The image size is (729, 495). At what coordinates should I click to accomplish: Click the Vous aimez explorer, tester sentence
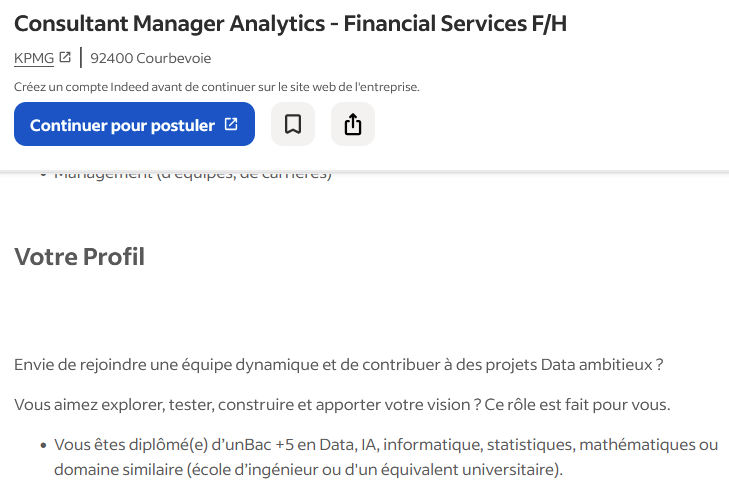(x=243, y=405)
